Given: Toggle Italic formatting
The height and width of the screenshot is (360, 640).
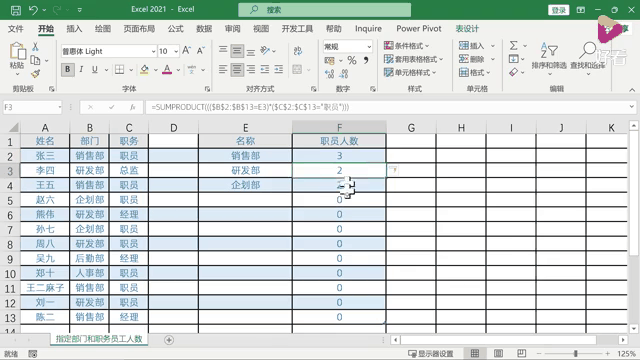Looking at the screenshot, I should click(81, 69).
